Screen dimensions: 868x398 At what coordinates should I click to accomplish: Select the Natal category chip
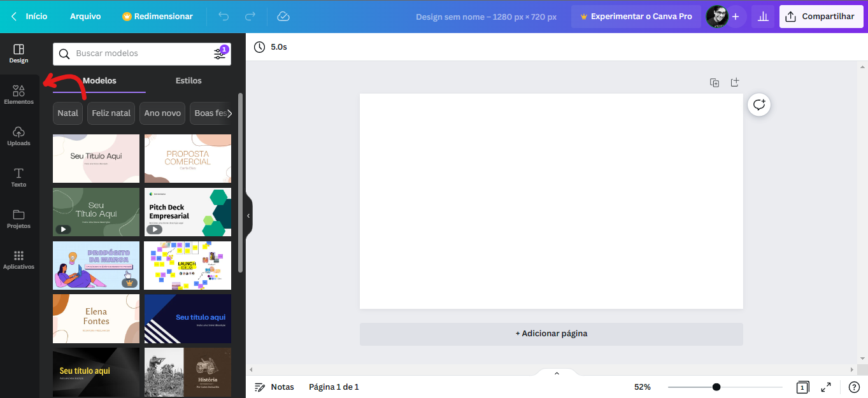click(68, 113)
